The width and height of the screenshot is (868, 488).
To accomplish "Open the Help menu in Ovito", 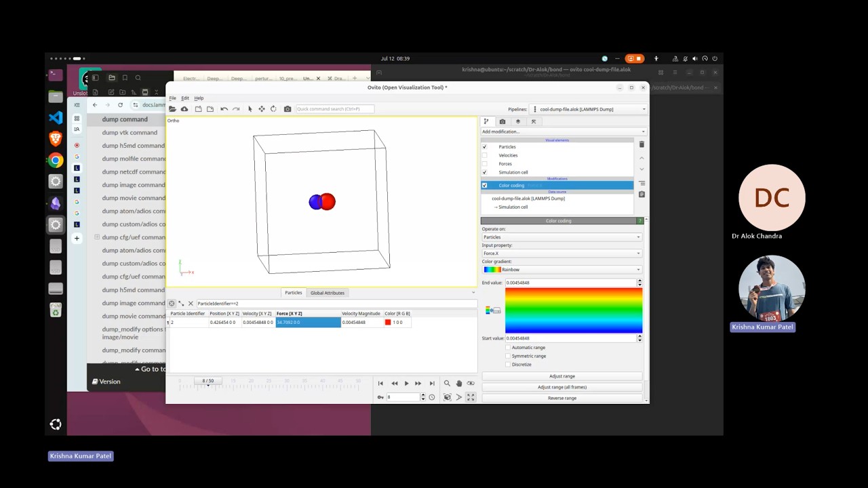I will tap(199, 98).
